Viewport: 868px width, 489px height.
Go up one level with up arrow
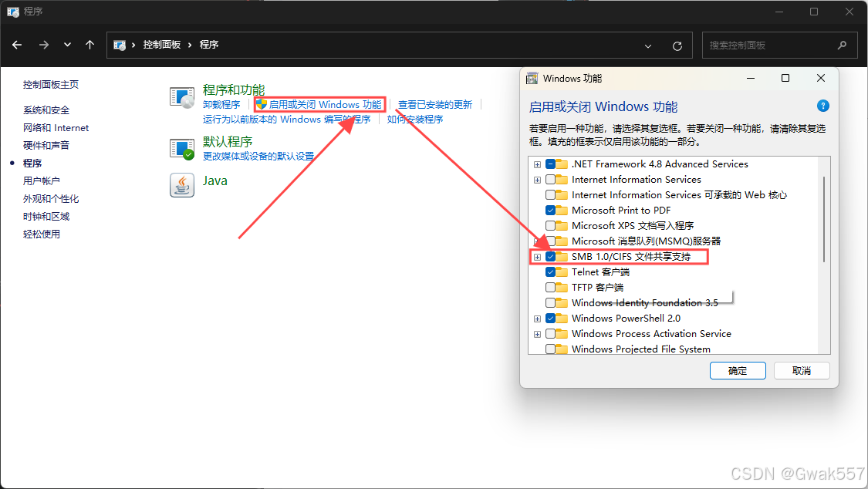pyautogui.click(x=90, y=46)
